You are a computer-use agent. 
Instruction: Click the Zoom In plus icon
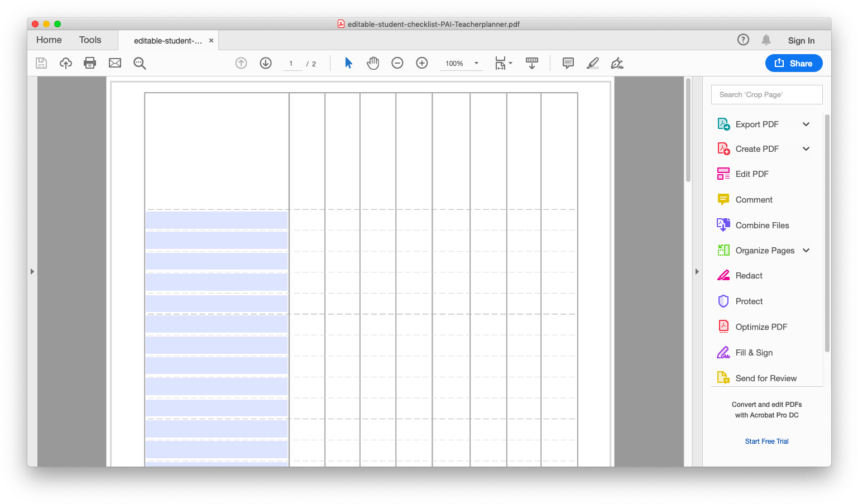(x=422, y=63)
